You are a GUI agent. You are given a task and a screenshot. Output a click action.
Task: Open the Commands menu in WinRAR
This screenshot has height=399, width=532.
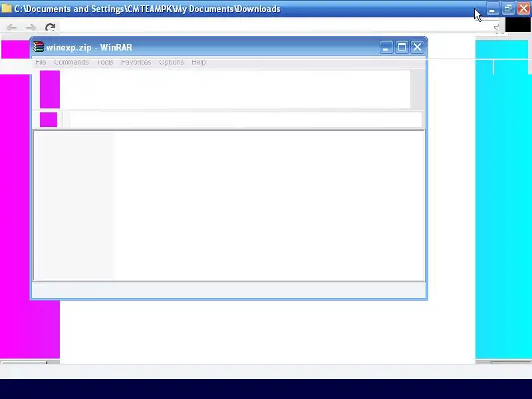click(71, 63)
